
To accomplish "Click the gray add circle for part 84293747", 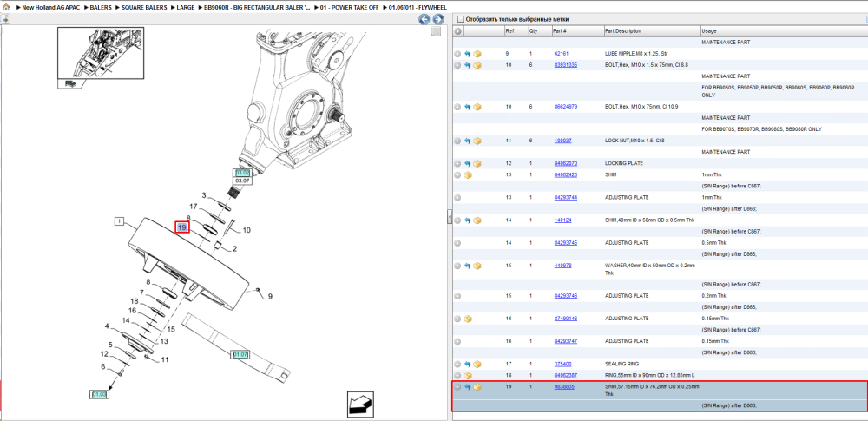I will click(x=457, y=341).
